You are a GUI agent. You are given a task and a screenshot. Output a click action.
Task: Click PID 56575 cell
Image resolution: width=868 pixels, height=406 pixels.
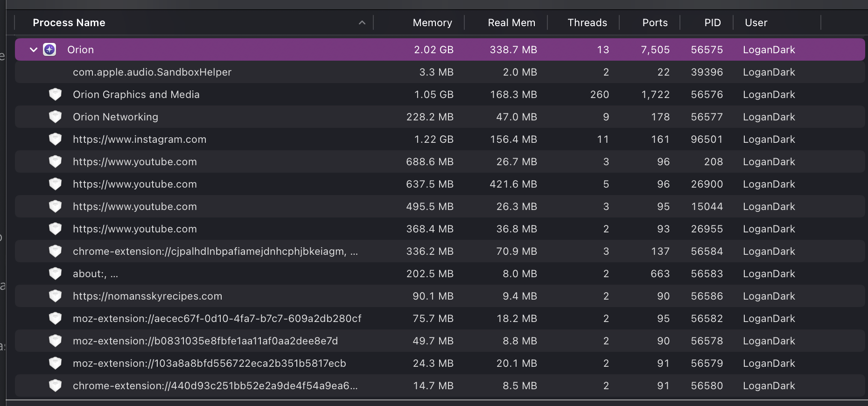[707, 49]
